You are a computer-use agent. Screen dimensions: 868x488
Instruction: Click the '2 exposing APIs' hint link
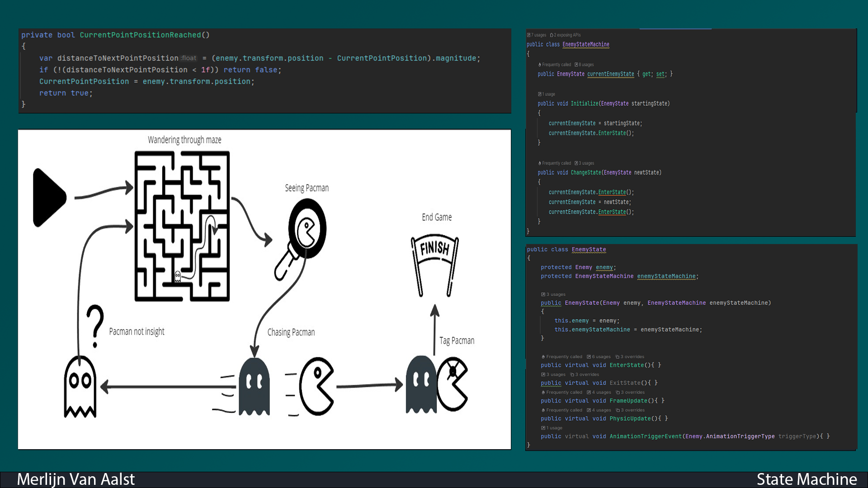coord(567,35)
